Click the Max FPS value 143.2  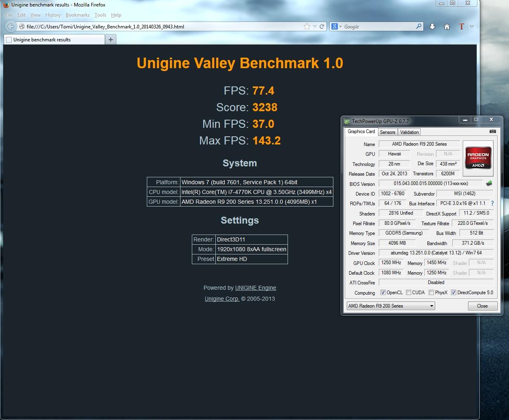click(266, 140)
